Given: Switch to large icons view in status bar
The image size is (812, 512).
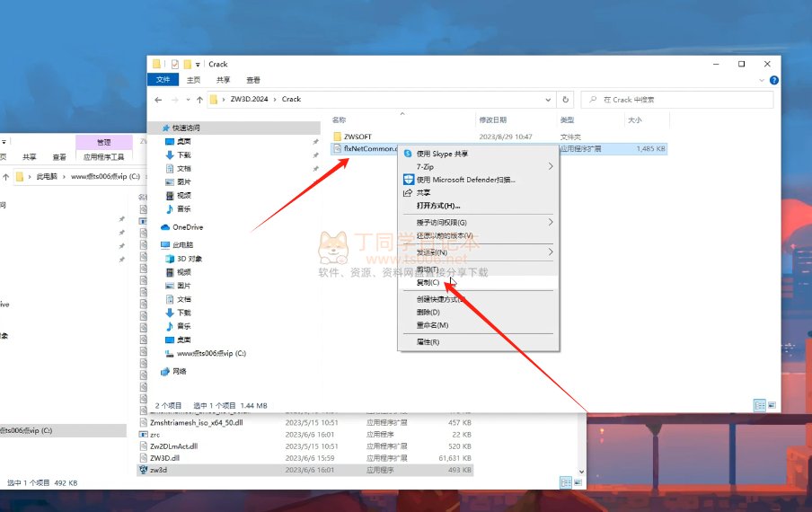Looking at the screenshot, I should pos(772,406).
